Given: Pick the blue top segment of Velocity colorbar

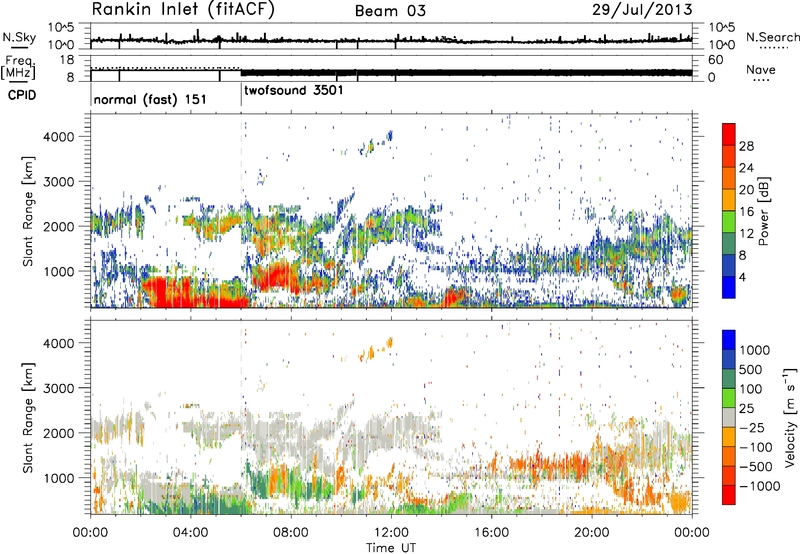Looking at the screenshot, I should click(x=729, y=340).
